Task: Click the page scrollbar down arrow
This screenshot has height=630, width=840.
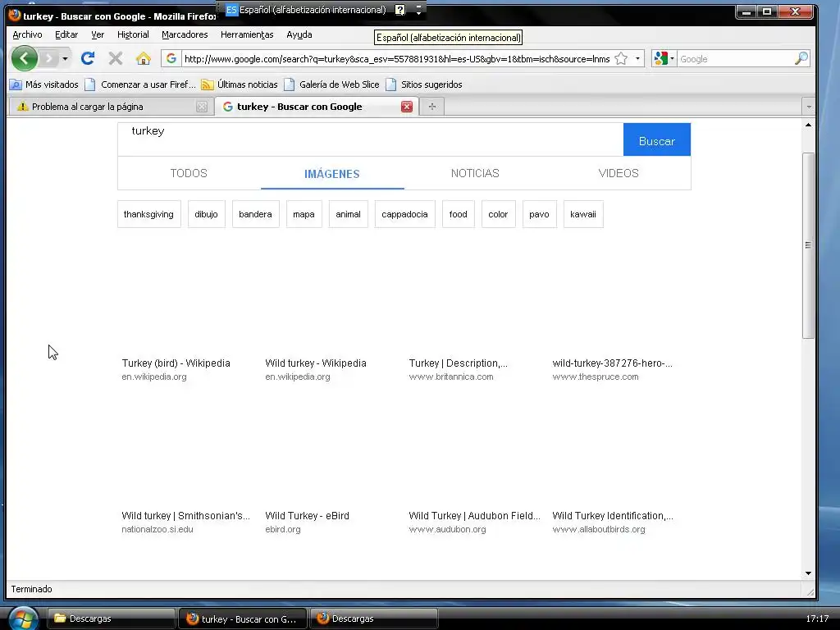Action: (x=808, y=573)
